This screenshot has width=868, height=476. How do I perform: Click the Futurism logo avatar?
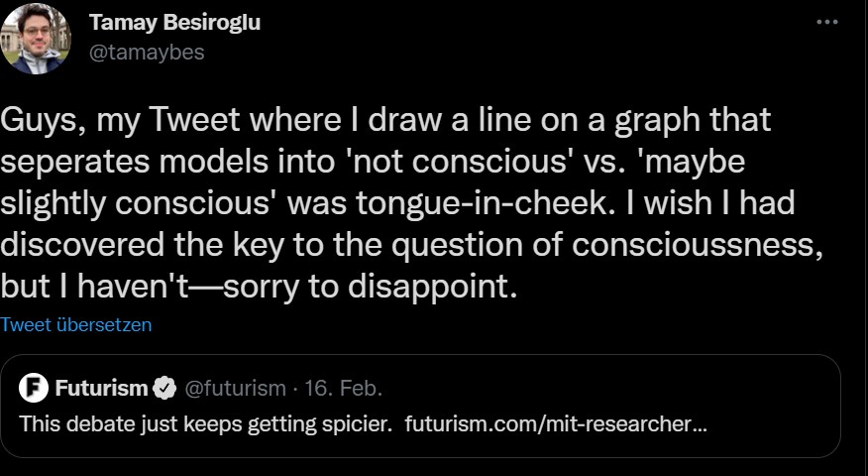(x=34, y=387)
